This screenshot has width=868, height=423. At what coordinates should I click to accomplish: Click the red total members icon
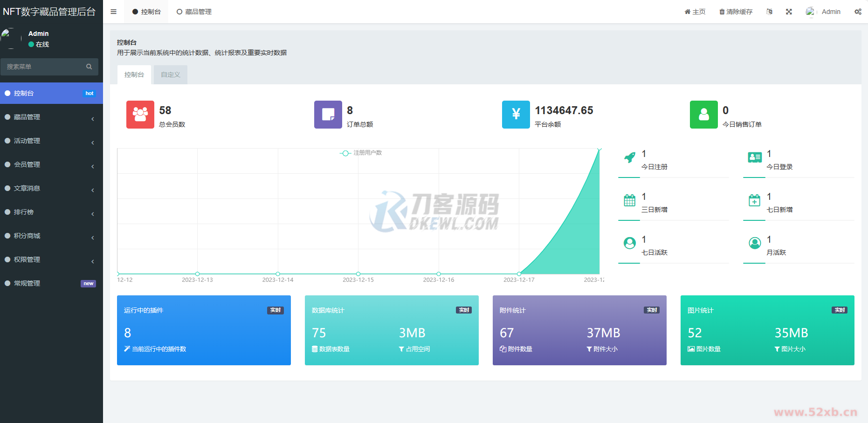(x=140, y=115)
